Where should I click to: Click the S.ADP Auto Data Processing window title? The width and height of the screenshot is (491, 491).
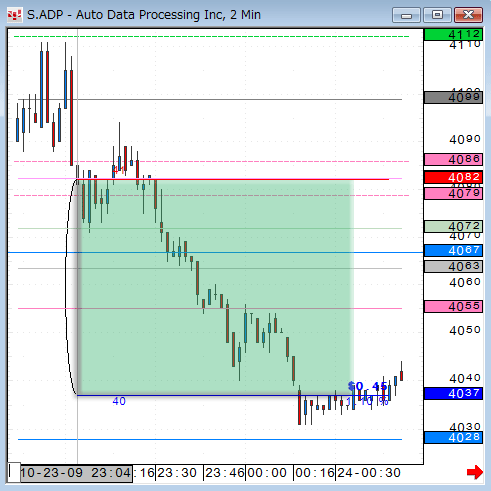click(144, 15)
